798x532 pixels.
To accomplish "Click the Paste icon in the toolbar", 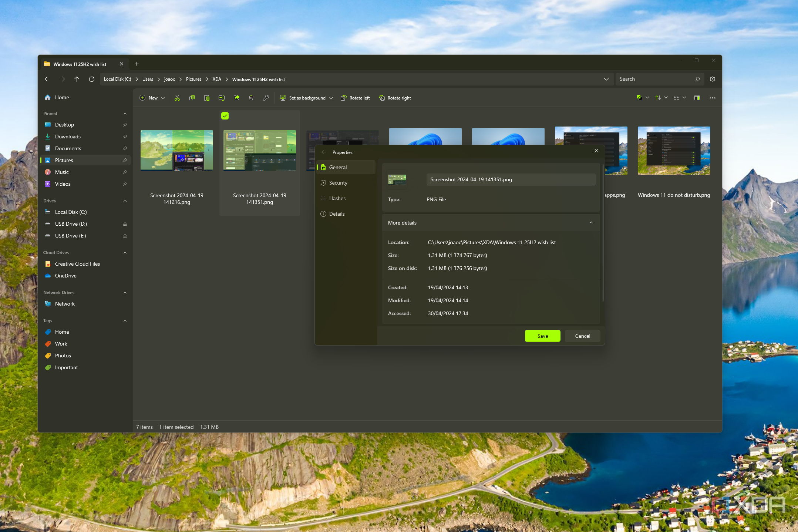I will [206, 98].
